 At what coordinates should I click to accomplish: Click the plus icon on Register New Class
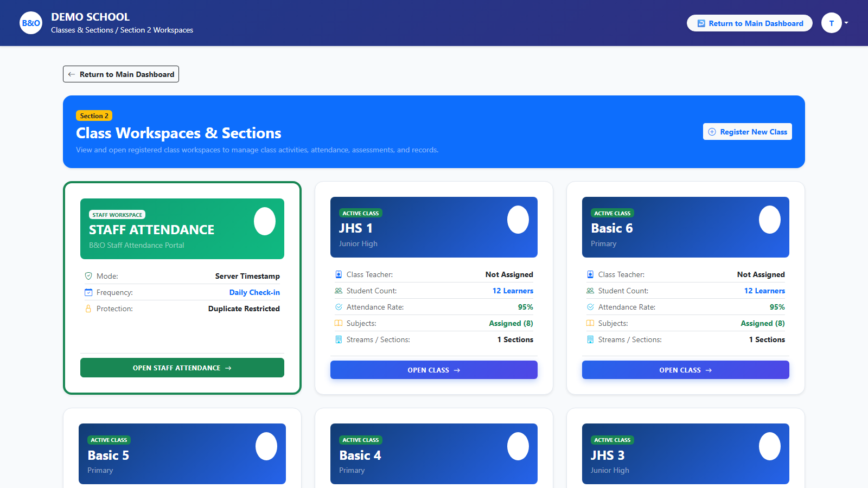coord(712,132)
